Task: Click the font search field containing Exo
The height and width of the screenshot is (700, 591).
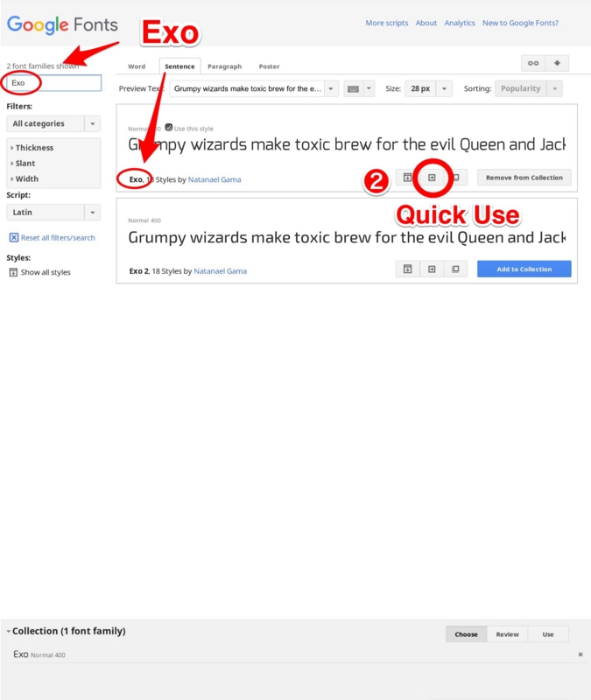Action: [53, 83]
